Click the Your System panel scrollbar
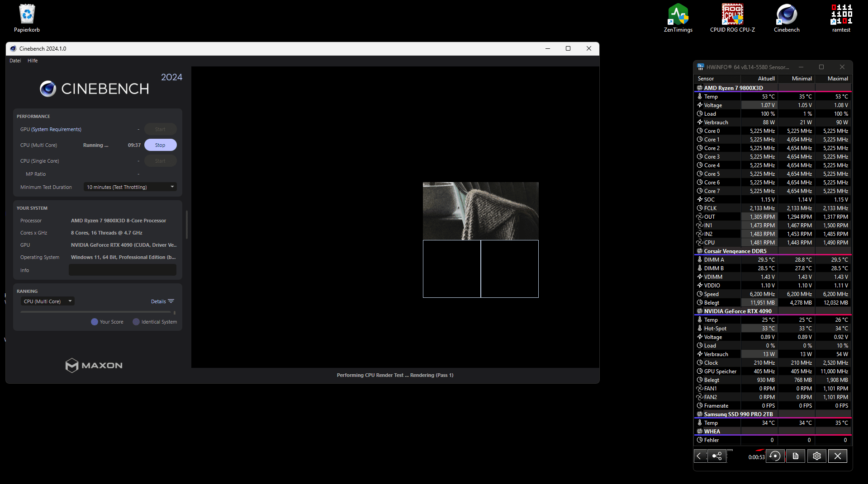This screenshot has height=484, width=868. 186,225
